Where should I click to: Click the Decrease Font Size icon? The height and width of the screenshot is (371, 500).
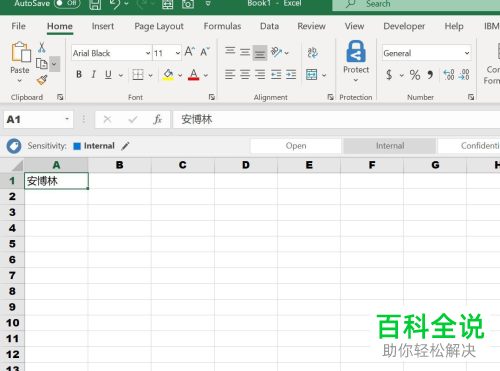[x=205, y=52]
